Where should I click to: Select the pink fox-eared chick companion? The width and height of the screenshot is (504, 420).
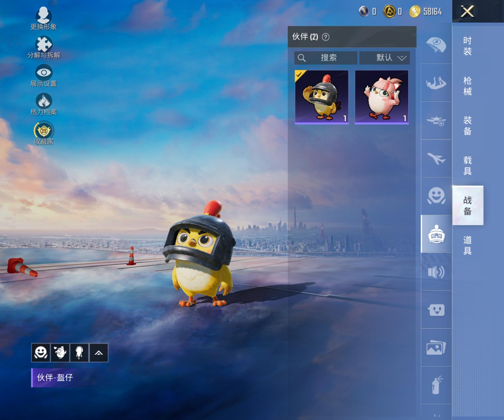(x=382, y=97)
